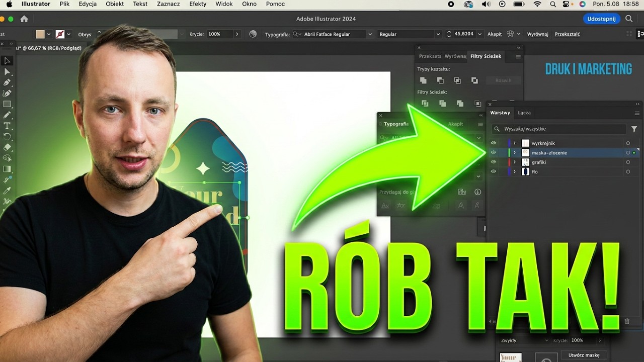Click the Trim pathfinder icon

[442, 104]
